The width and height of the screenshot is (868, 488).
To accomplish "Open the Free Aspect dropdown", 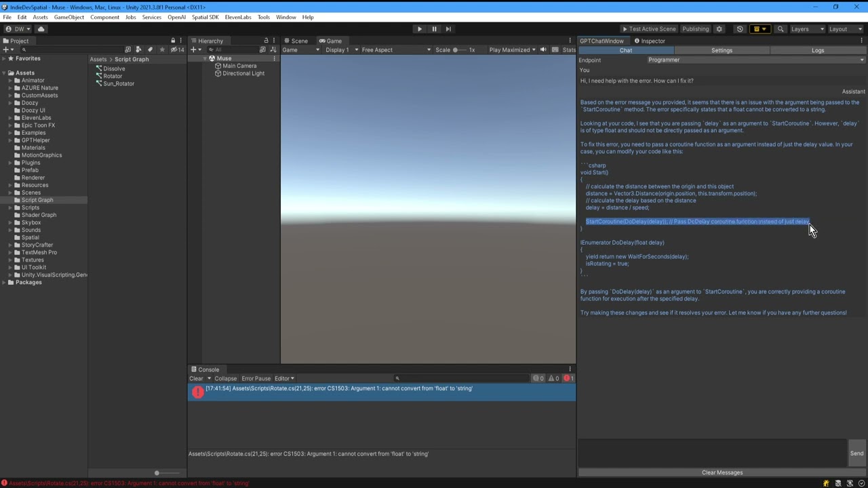I will [396, 49].
